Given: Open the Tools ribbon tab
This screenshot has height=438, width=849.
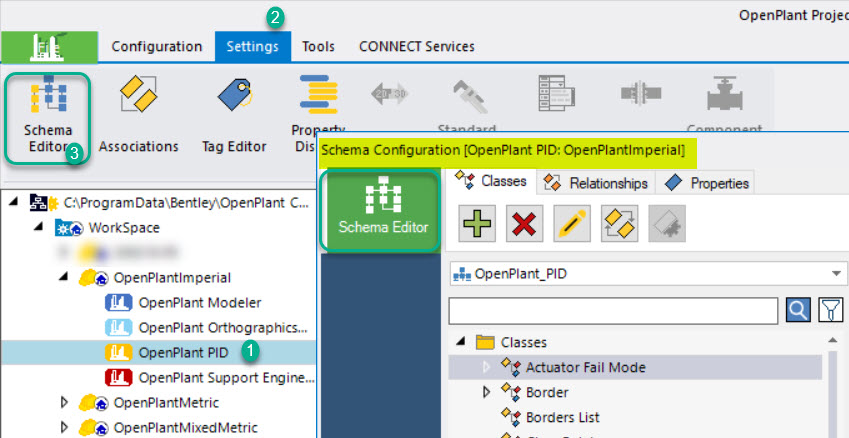Looking at the screenshot, I should (x=318, y=47).
